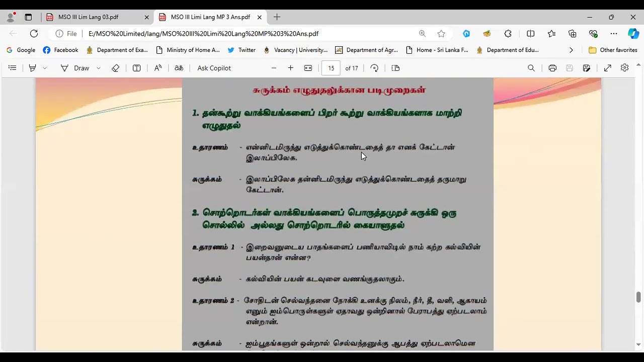Image resolution: width=644 pixels, height=362 pixels.
Task: Rotate the PDF page
Action: (x=374, y=68)
